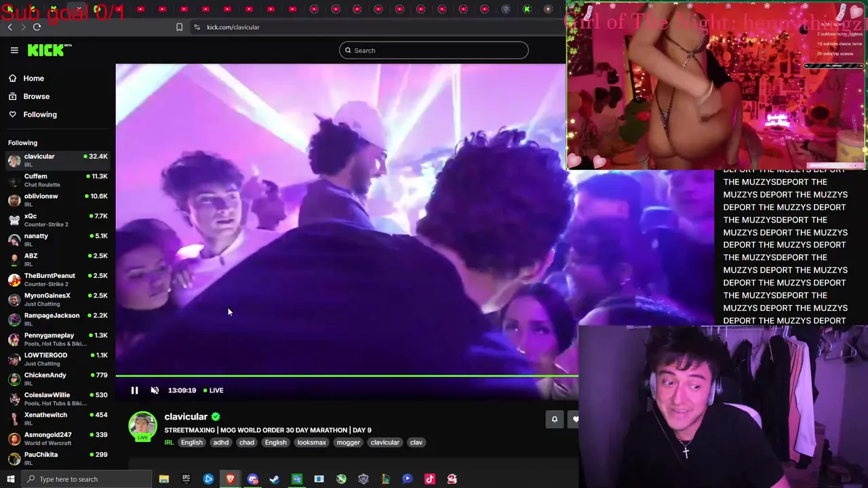Click RampageJackson's avatar in sidebar

pyautogui.click(x=14, y=319)
